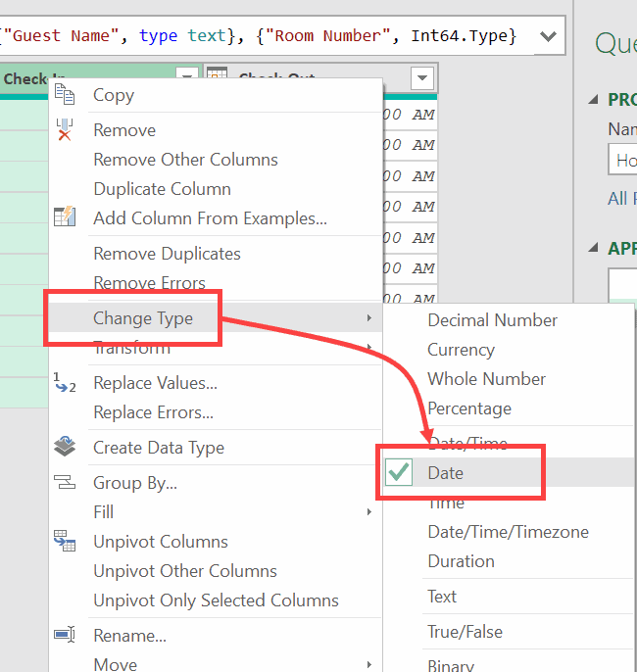Click the Check Out column type icon

(x=217, y=72)
